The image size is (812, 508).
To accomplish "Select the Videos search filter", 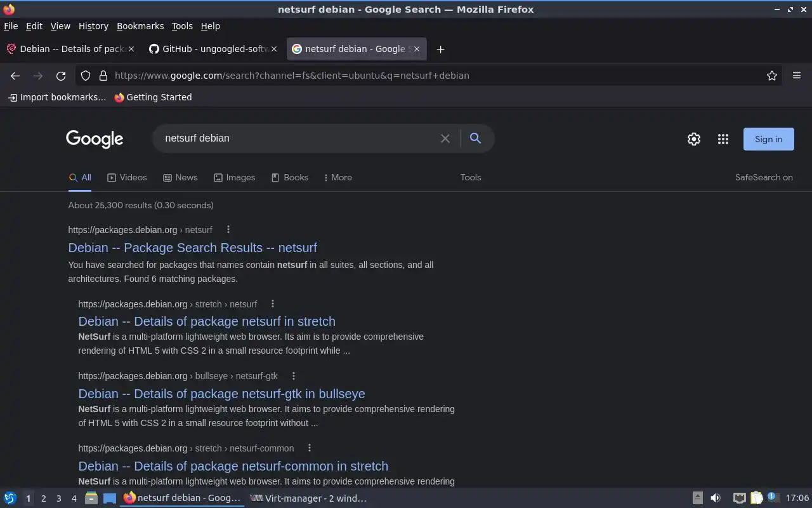I will click(x=127, y=178).
